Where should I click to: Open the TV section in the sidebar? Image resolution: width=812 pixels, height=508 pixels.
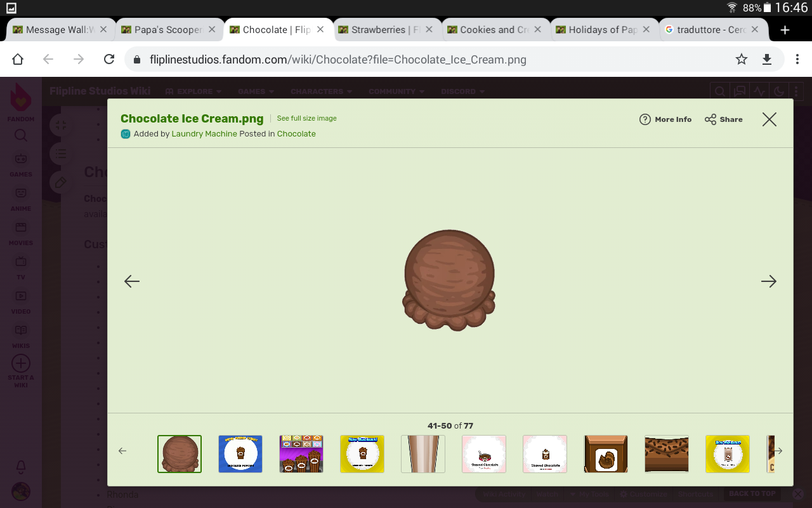tap(21, 267)
